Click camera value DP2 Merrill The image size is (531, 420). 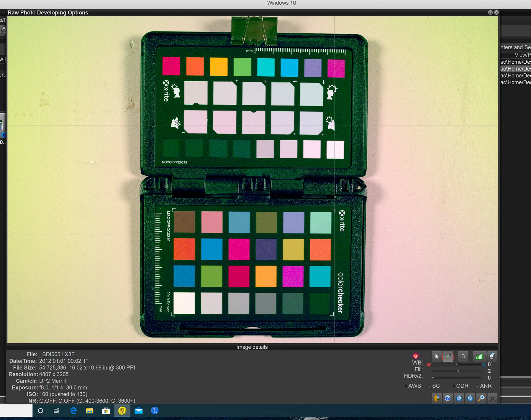pos(53,381)
